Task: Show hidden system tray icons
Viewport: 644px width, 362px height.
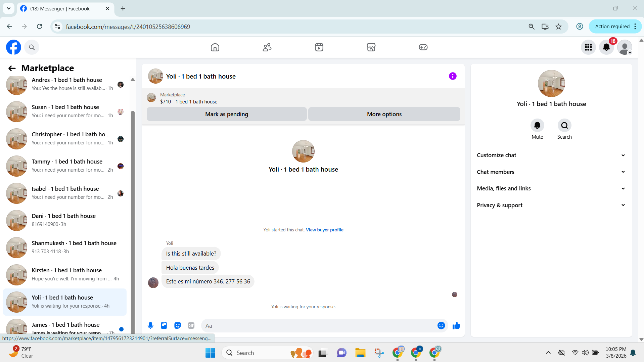Action: [548, 353]
